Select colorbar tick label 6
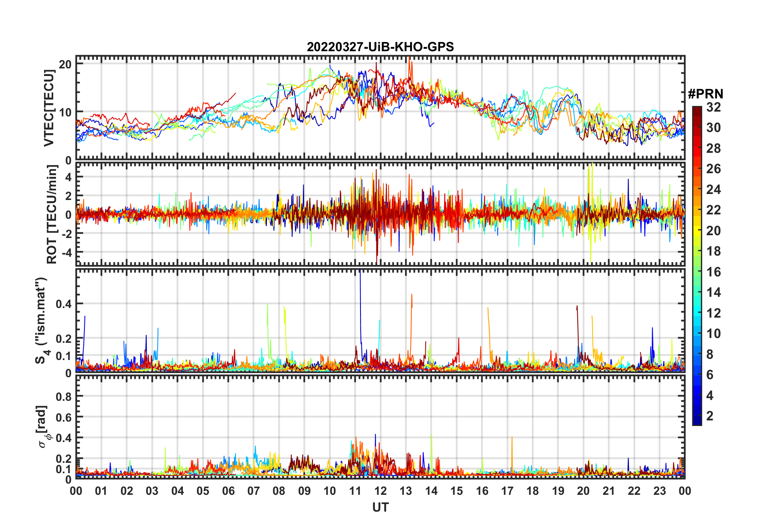The image size is (761, 532). point(710,375)
